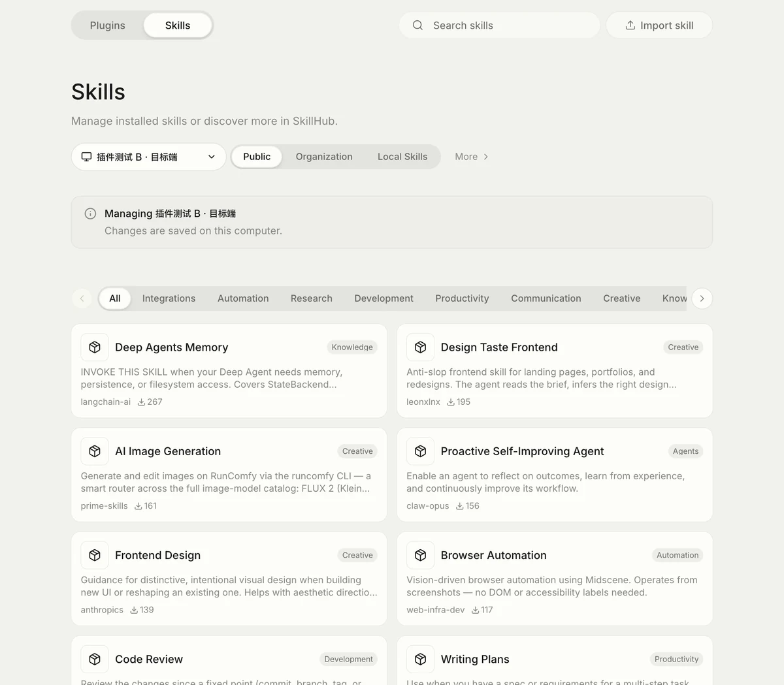Filter by Automation category tab
This screenshot has width=784, height=685.
coord(243,298)
